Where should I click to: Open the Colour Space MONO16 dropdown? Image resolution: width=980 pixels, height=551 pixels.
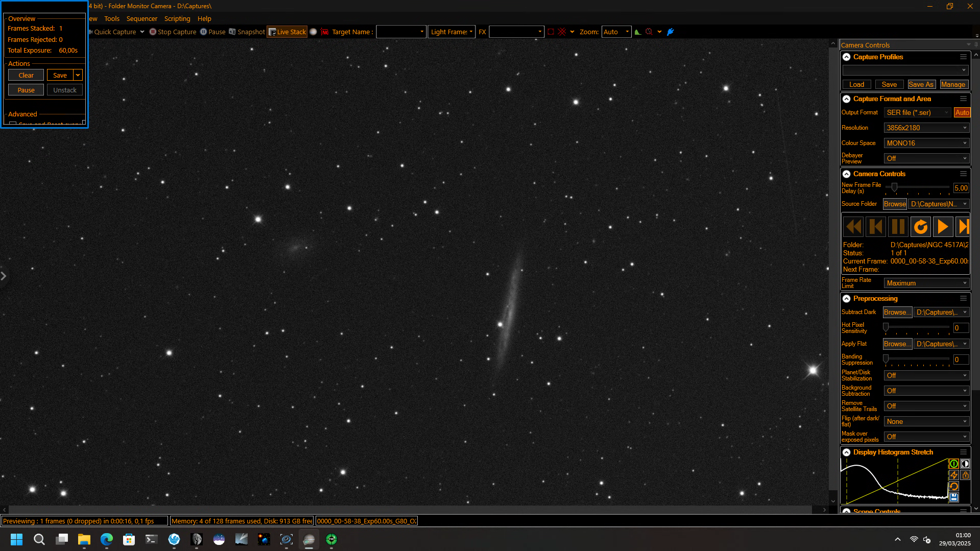tap(926, 143)
